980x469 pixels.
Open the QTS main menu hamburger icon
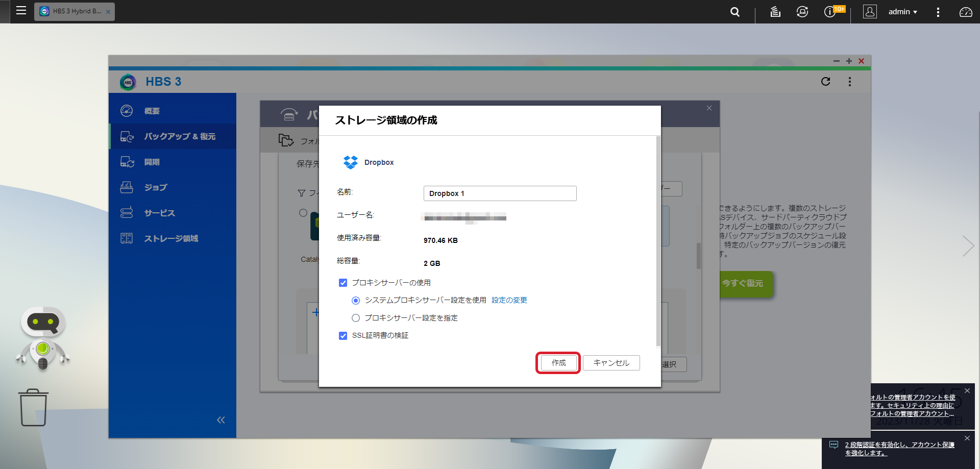click(21, 11)
